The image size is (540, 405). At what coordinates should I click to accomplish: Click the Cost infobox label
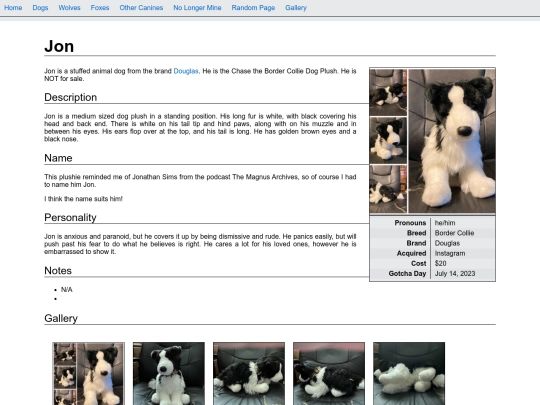click(418, 263)
